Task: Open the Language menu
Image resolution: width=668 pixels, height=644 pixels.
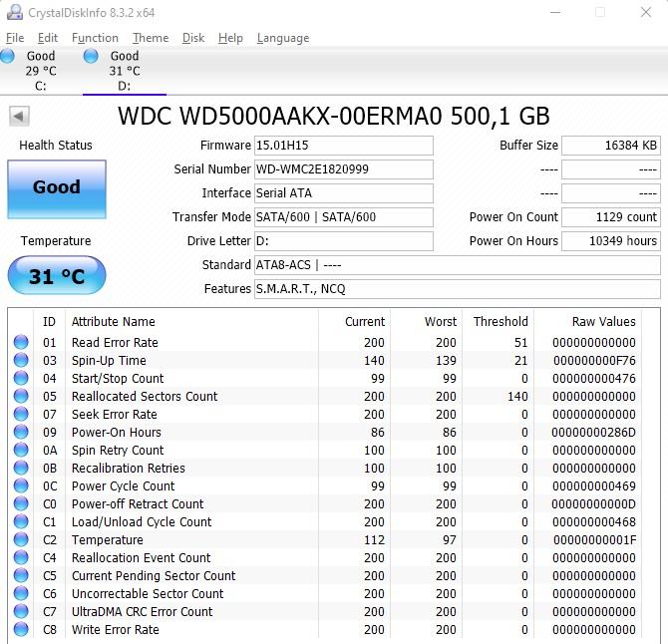Action: click(x=283, y=38)
